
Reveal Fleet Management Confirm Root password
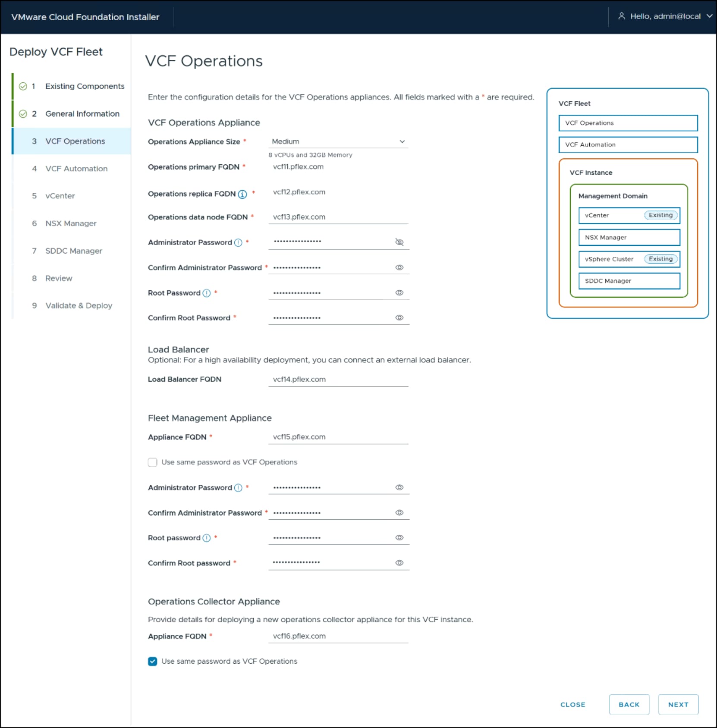pos(399,563)
